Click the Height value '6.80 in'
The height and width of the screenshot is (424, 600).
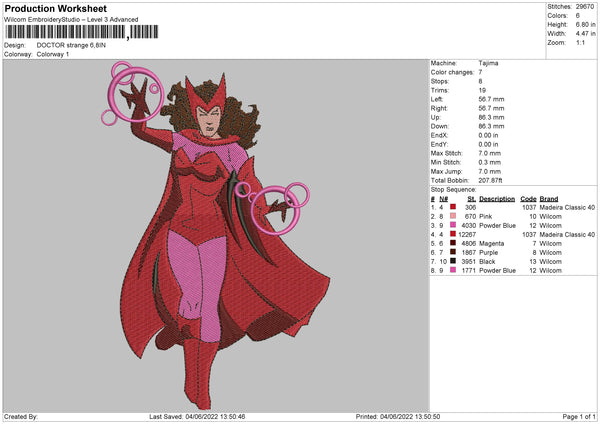[x=585, y=24]
